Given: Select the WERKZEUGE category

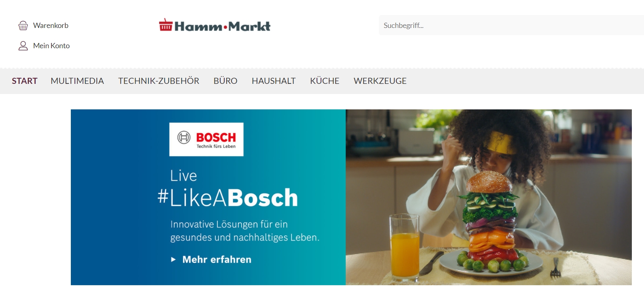Looking at the screenshot, I should 380,81.
